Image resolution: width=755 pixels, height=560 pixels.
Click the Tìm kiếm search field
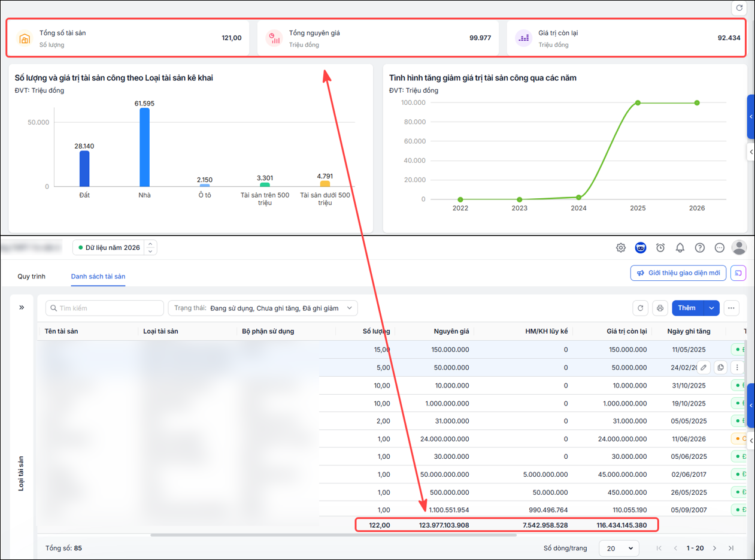coord(105,308)
